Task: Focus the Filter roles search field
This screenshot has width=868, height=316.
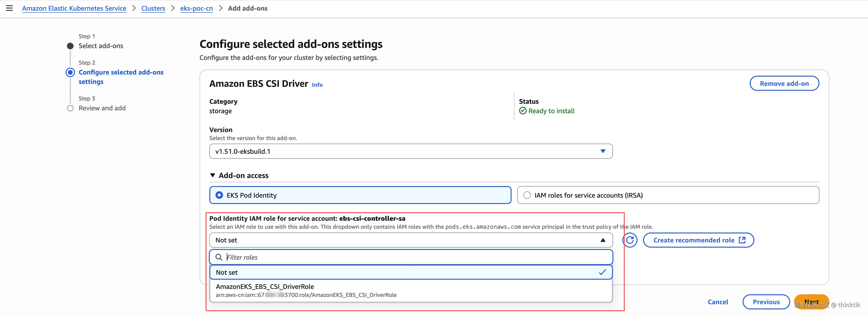Action: (411, 257)
